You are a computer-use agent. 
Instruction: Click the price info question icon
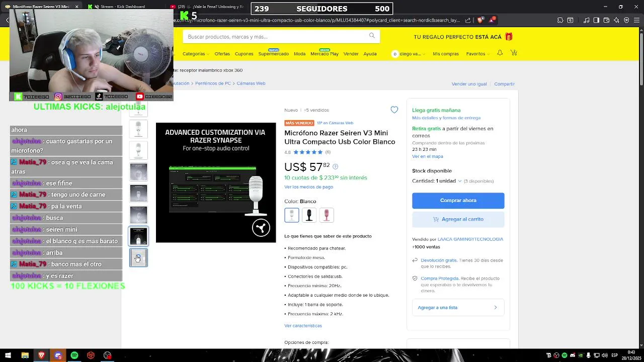(x=336, y=166)
